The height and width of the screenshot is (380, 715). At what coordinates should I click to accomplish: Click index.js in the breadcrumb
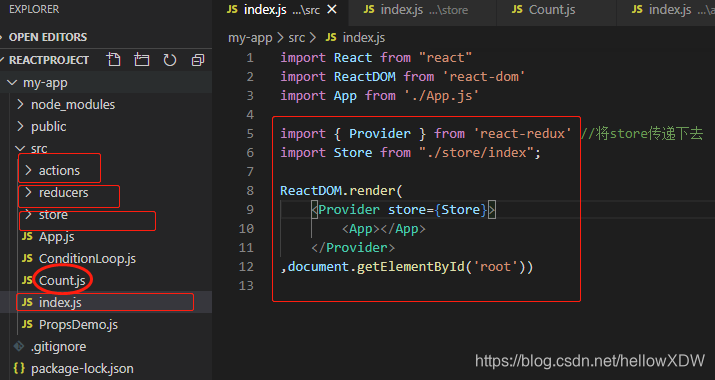point(363,37)
